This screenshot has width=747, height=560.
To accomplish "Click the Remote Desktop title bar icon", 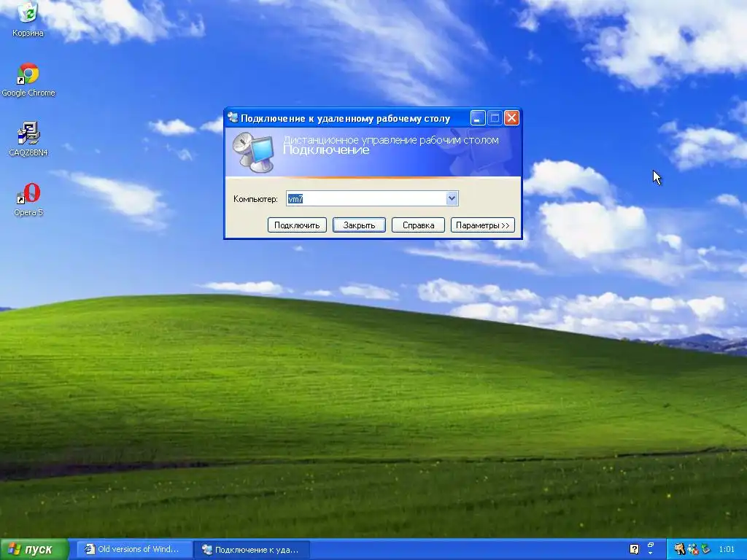I will [x=233, y=117].
